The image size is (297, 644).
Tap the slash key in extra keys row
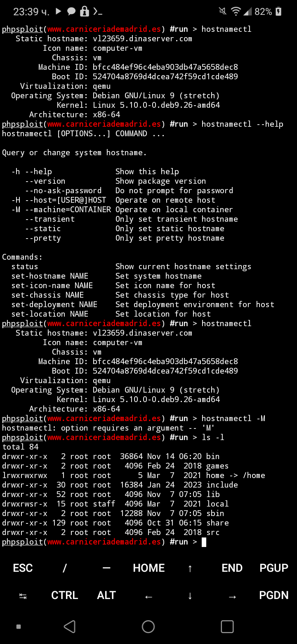tap(65, 568)
